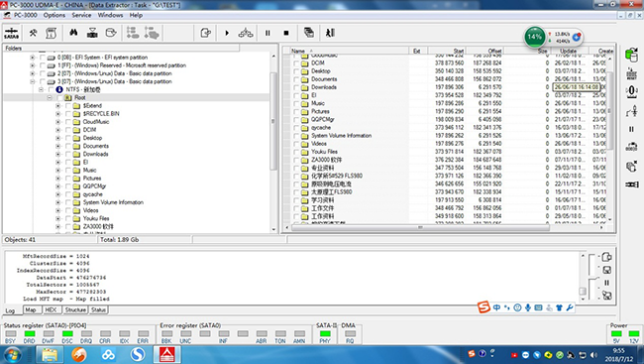
Task: Collapse the Root node in folder tree
Action: [x=50, y=98]
